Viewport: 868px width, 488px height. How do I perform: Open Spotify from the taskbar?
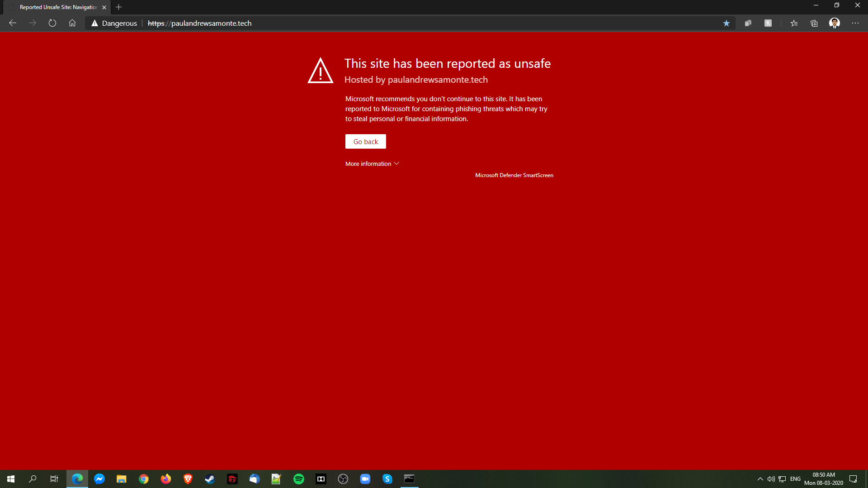point(299,479)
